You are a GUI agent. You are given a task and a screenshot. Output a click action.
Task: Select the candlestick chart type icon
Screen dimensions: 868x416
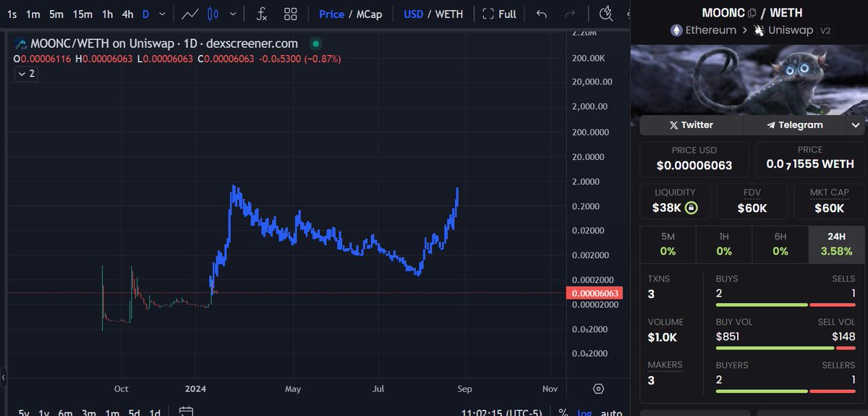[212, 14]
